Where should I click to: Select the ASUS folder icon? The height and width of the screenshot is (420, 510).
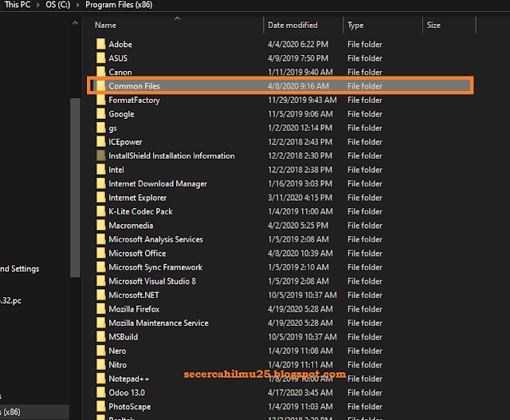point(101,58)
